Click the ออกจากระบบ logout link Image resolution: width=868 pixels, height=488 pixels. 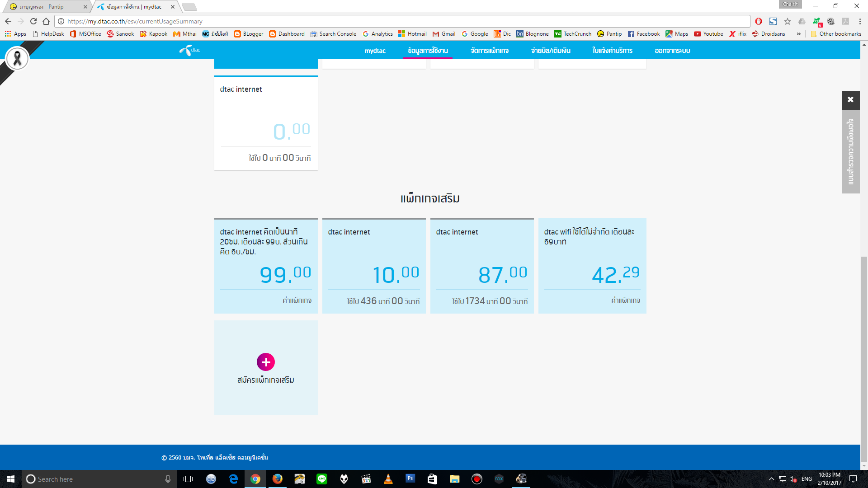tap(672, 51)
